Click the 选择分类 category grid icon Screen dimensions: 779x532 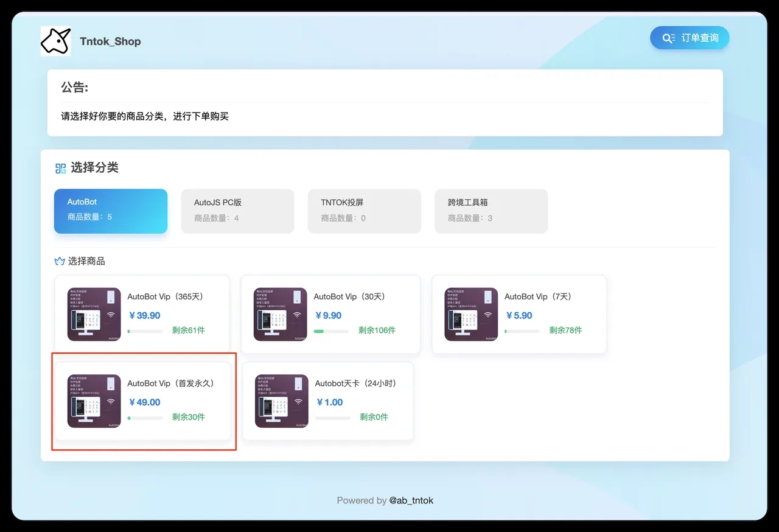(x=60, y=168)
